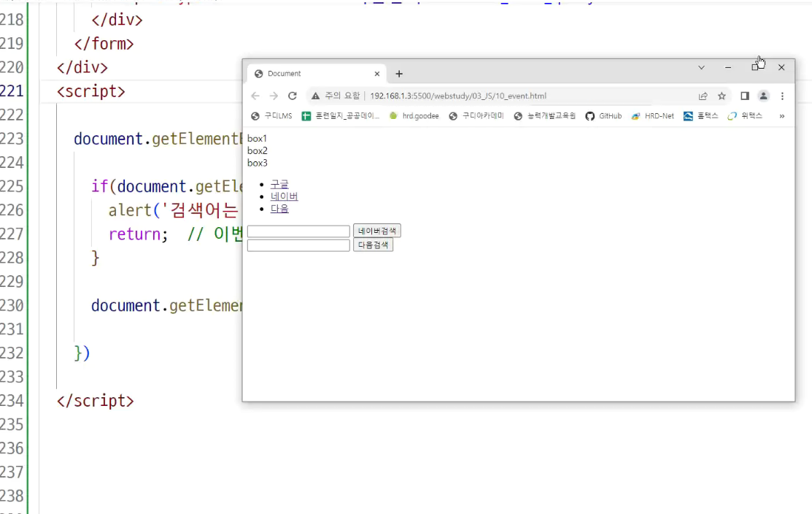The width and height of the screenshot is (812, 514).
Task: Open 훈련일지_공공데이 bookmark
Action: point(340,116)
